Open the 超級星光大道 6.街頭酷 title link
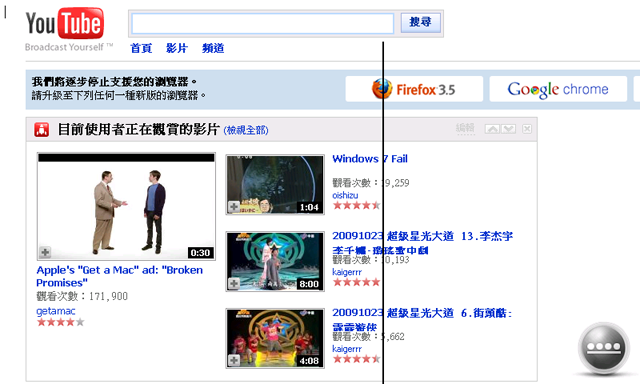Image resolution: width=640 pixels, height=384 pixels. [422, 320]
